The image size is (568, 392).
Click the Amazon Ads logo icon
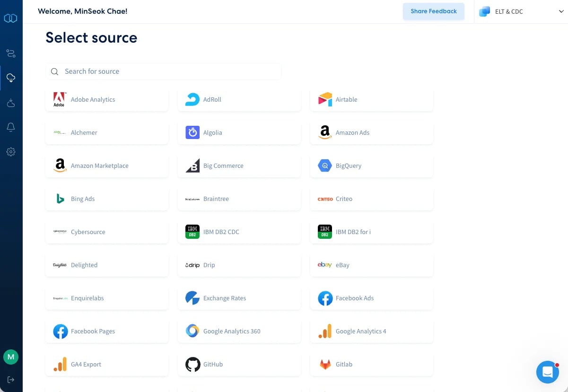coord(325,132)
